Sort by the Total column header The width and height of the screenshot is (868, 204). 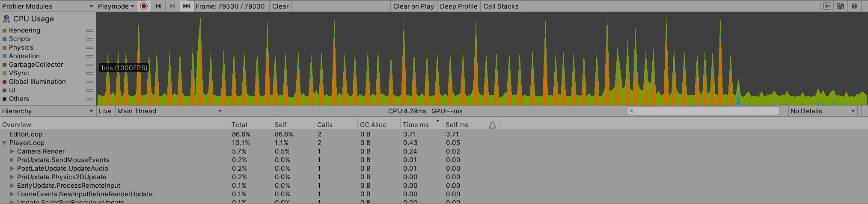pos(250,125)
